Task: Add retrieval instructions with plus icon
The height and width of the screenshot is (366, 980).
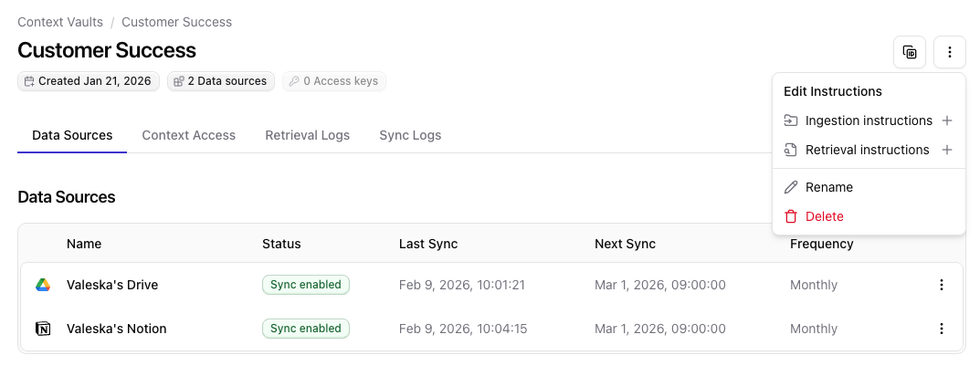Action: click(947, 150)
